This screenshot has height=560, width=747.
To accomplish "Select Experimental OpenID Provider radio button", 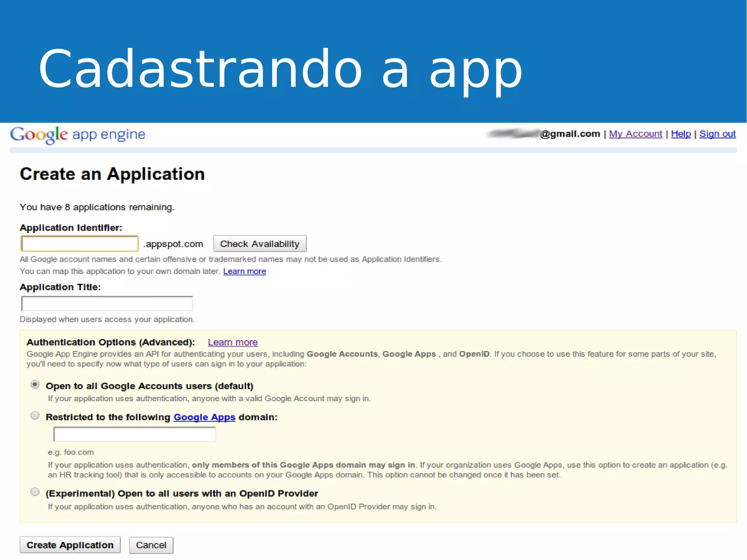I will tap(35, 492).
